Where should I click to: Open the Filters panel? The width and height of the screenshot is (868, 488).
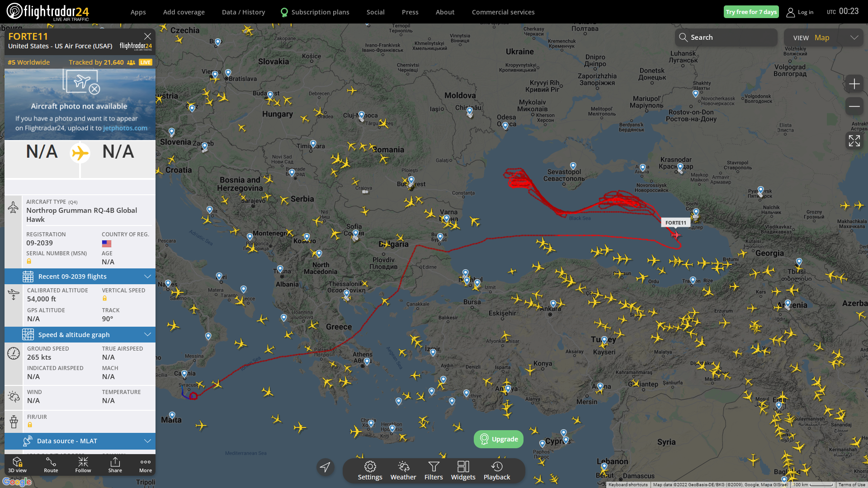point(434,470)
